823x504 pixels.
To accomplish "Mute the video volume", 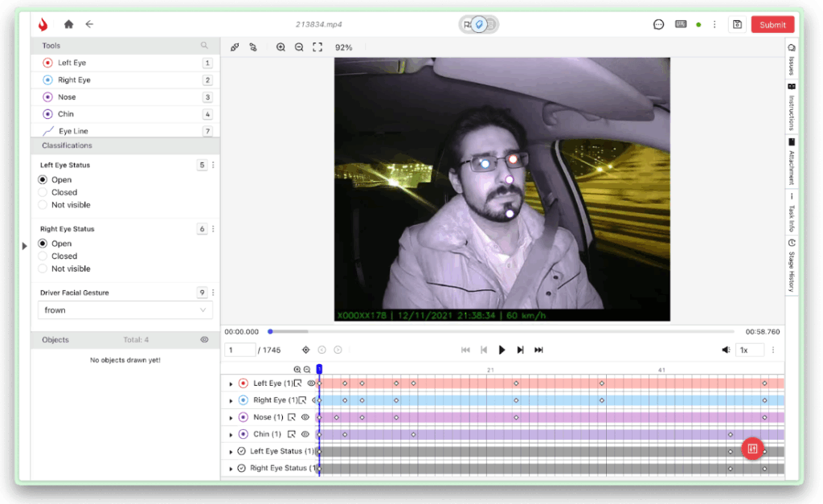I will (x=726, y=350).
